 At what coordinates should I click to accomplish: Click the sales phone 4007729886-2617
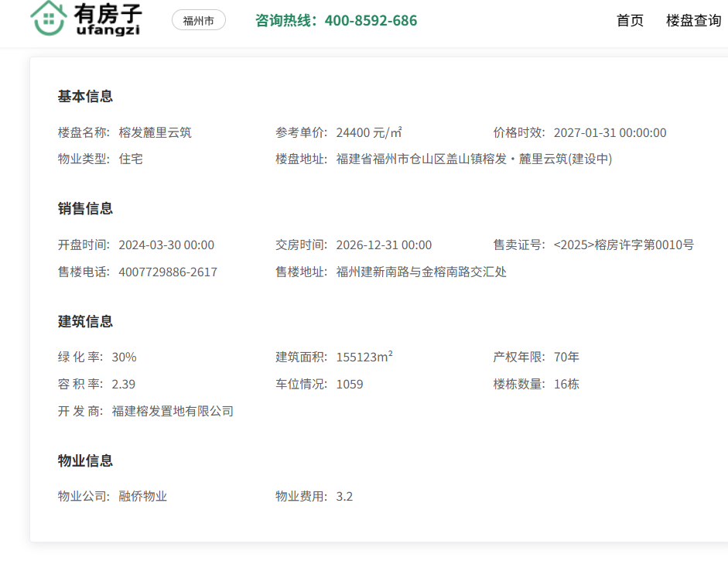pos(168,272)
